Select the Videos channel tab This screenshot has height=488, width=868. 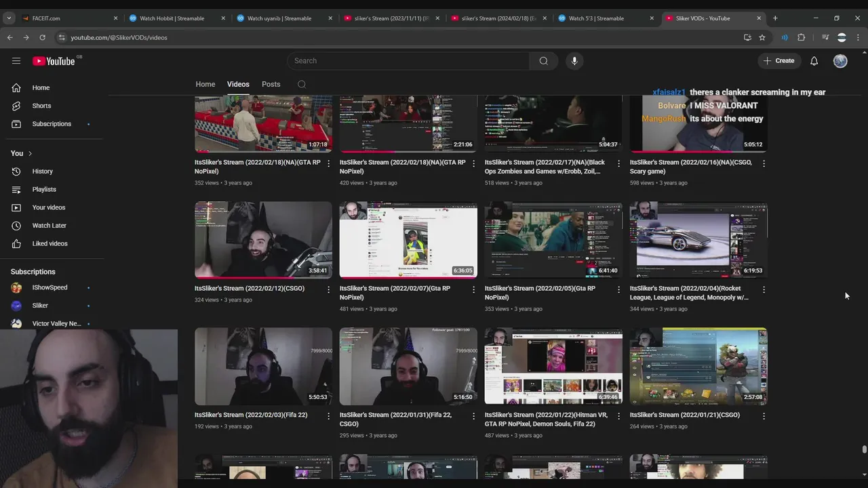(238, 85)
